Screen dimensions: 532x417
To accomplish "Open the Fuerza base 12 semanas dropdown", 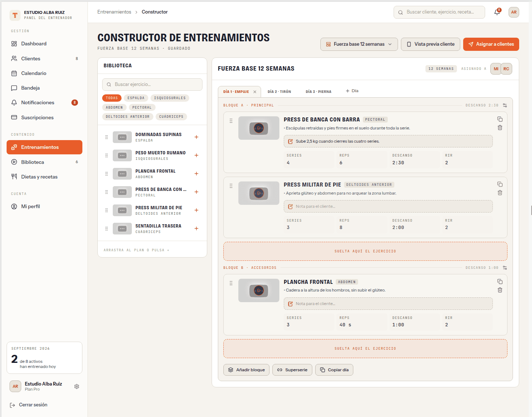I will [x=359, y=44].
